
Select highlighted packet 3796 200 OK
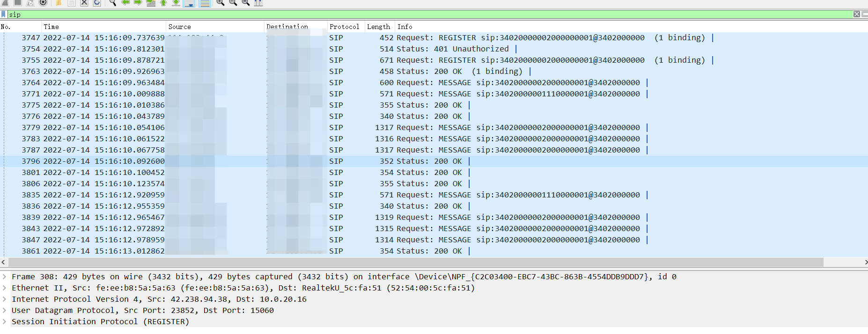tap(434, 161)
